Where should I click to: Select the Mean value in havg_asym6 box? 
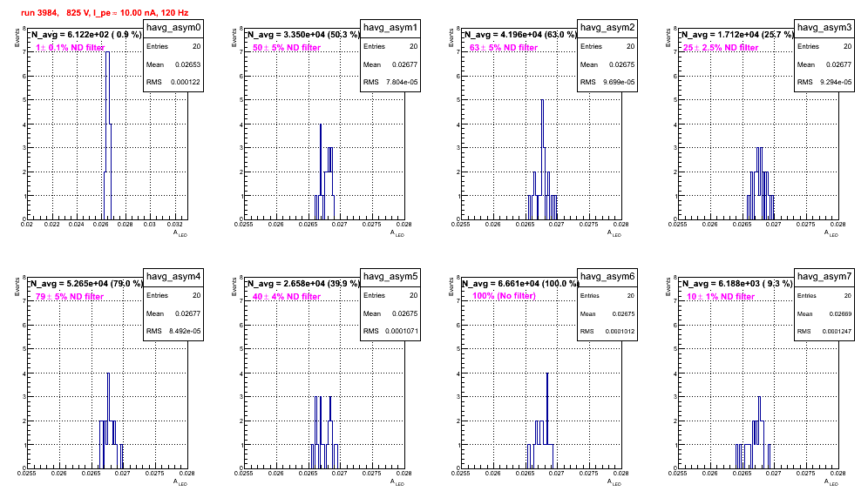623,313
